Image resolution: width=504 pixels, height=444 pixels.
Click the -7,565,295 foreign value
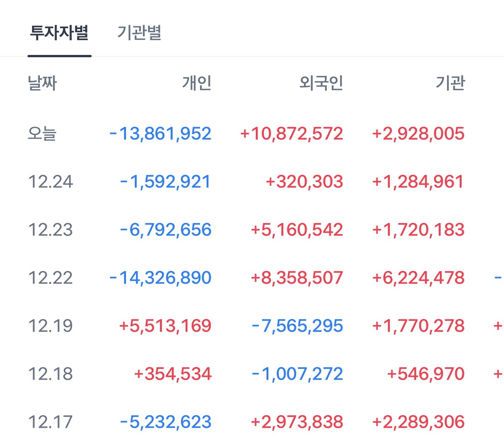click(297, 326)
